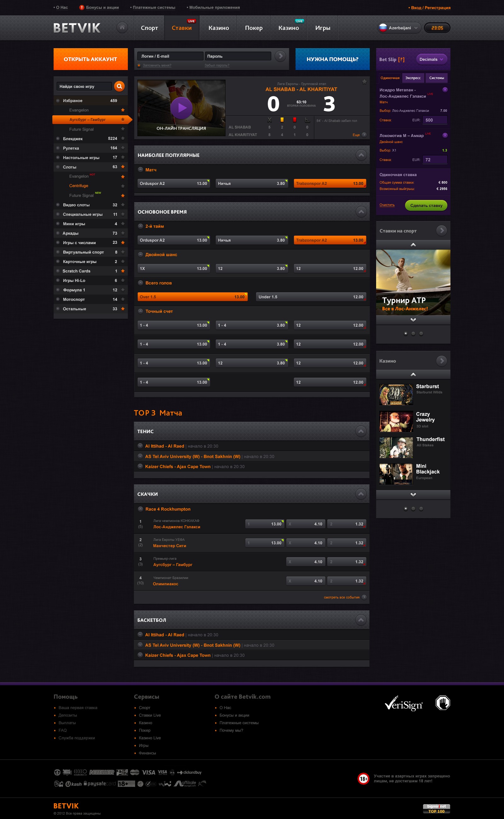Select the third sports carousel dot

point(421,334)
